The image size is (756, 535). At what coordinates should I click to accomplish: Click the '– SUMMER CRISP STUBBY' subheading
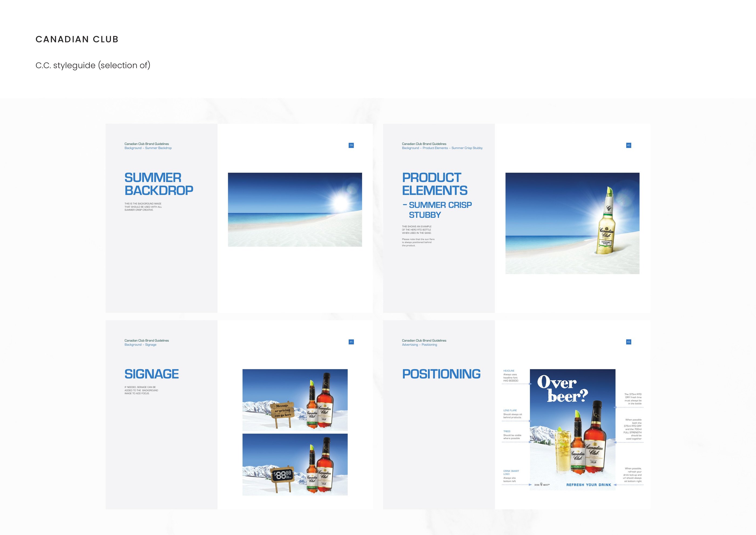click(437, 210)
